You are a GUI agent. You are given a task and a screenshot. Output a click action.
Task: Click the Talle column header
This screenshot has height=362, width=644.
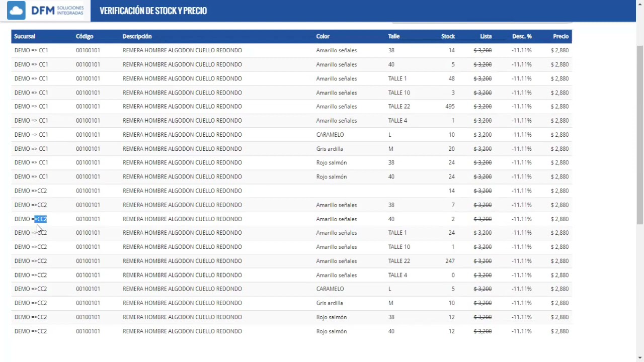pyautogui.click(x=394, y=36)
